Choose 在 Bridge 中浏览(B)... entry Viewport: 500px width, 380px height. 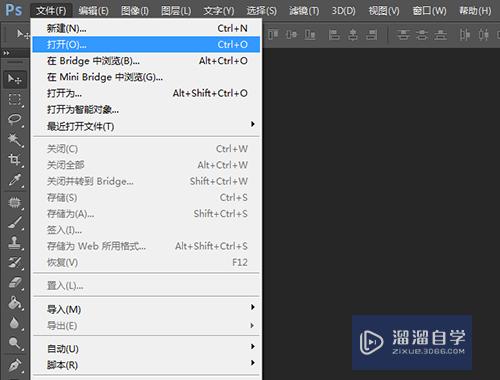[146, 61]
